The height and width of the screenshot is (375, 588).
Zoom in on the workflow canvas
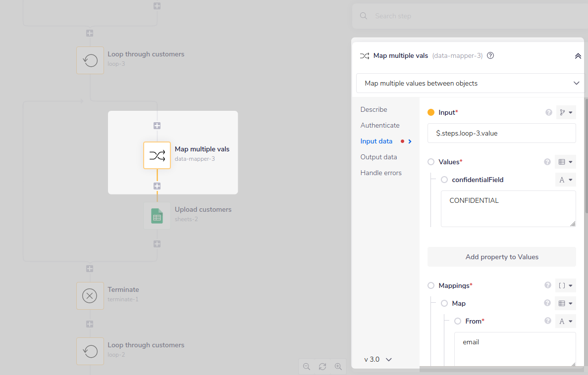point(338,366)
